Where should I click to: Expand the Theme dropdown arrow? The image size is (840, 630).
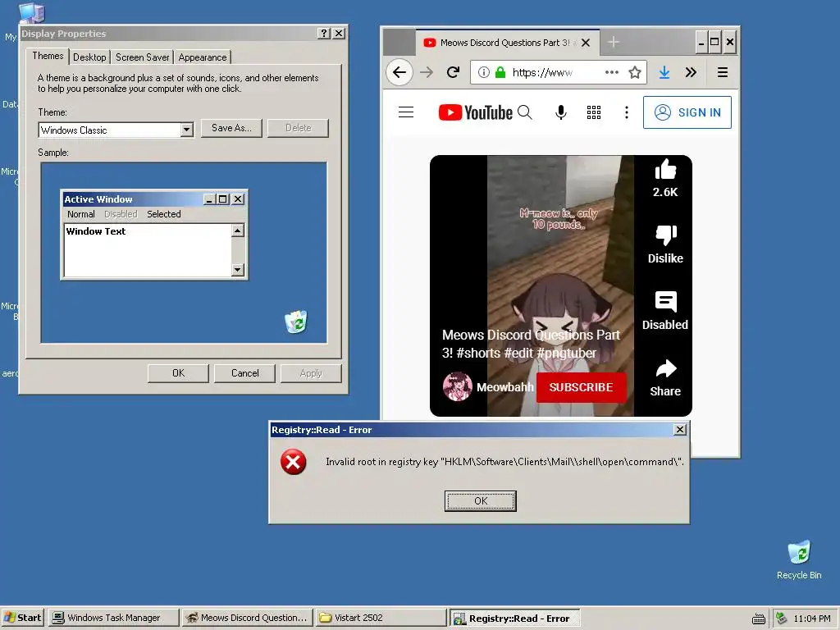click(186, 130)
